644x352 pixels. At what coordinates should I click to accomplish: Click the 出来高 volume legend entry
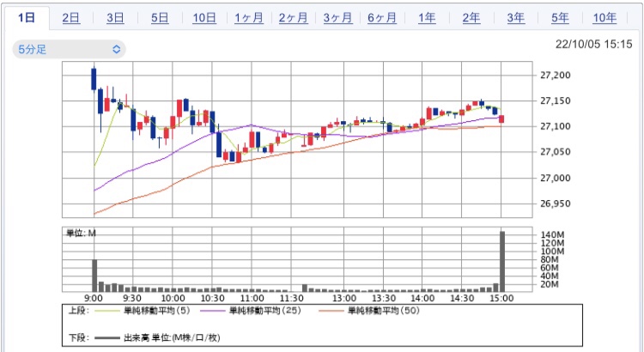pyautogui.click(x=172, y=338)
